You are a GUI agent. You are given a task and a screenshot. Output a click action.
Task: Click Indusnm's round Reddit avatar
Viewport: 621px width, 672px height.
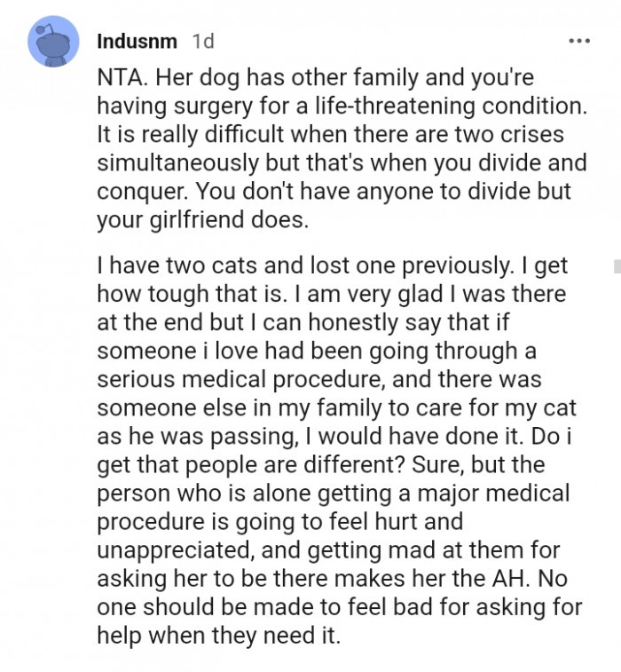coord(54,42)
